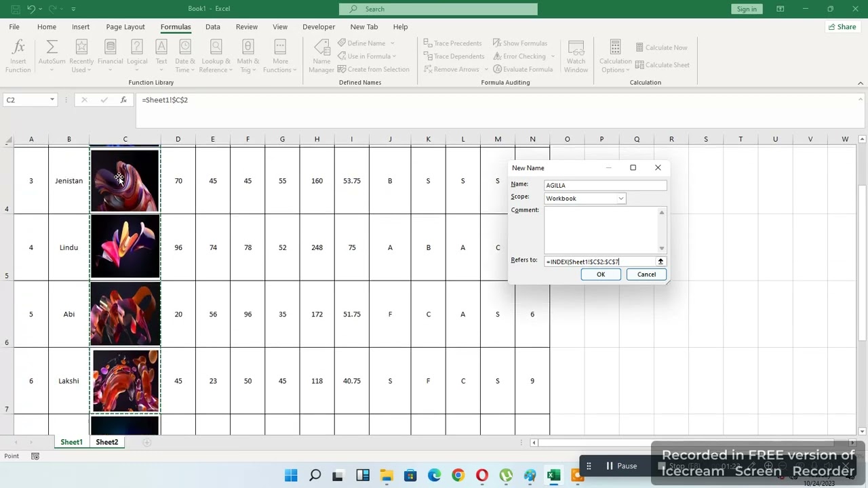Expand the Name Box dropdown arrow
This screenshot has height=488, width=868.
coord(52,100)
